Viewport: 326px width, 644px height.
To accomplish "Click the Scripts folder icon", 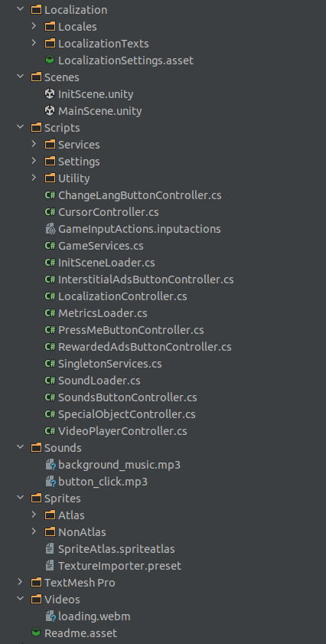I will coord(37,127).
